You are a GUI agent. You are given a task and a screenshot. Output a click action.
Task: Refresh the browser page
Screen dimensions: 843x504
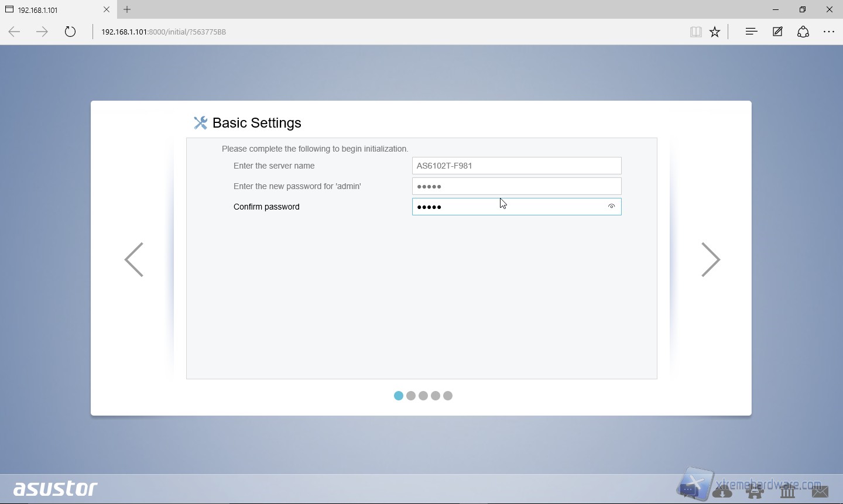point(70,32)
